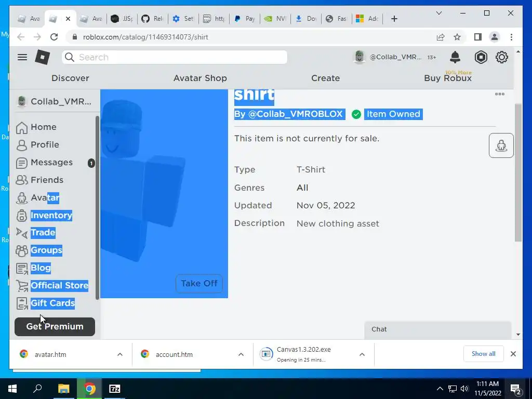This screenshot has height=399, width=532.
Task: Open the @Collab_VMROBLOX creator link
Action: click(x=296, y=114)
